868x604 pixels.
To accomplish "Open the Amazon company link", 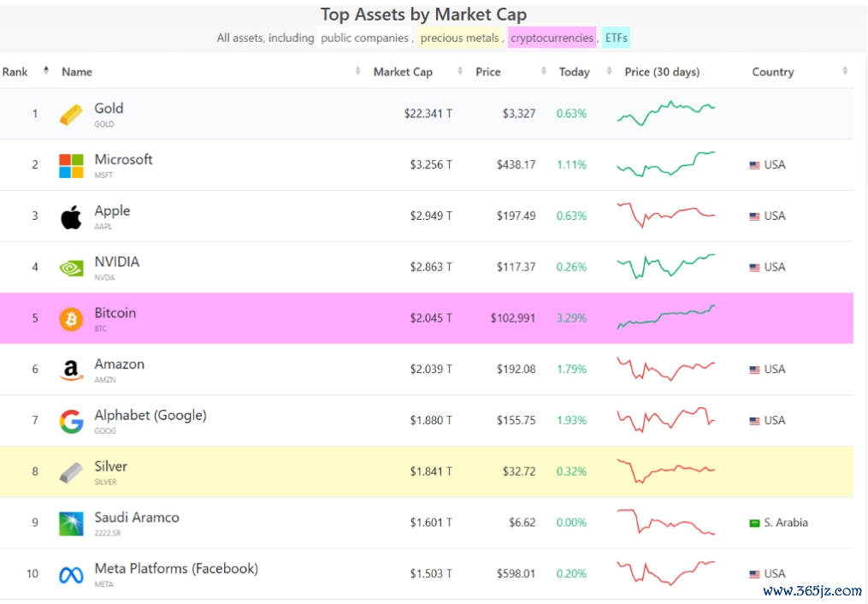I will tap(120, 364).
